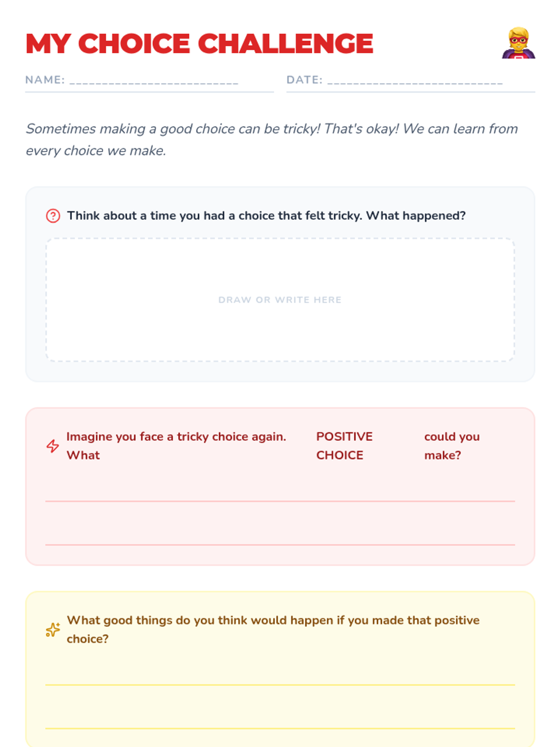Click the 'What good things' question text
560x747 pixels.
(x=273, y=629)
